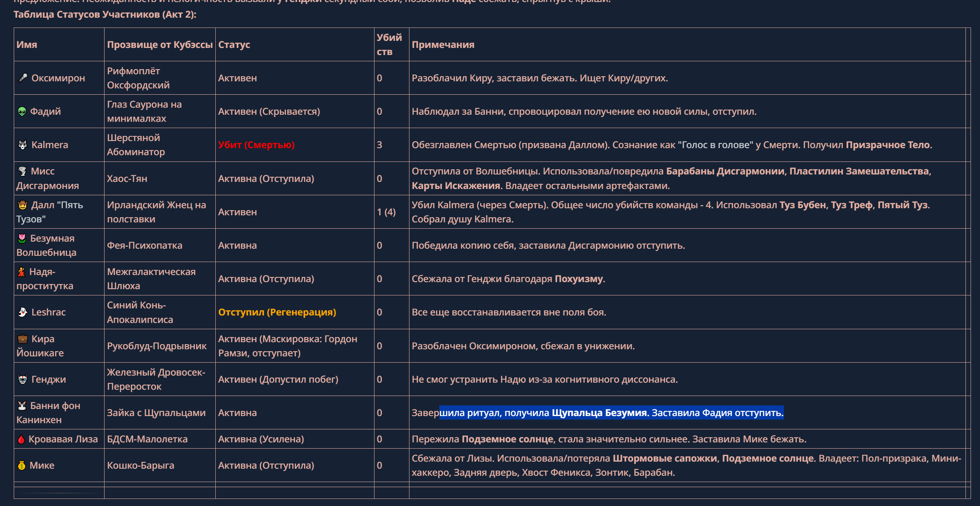980x506 pixels.
Task: Click the robot emoji beside Генджи
Action: coord(23,379)
